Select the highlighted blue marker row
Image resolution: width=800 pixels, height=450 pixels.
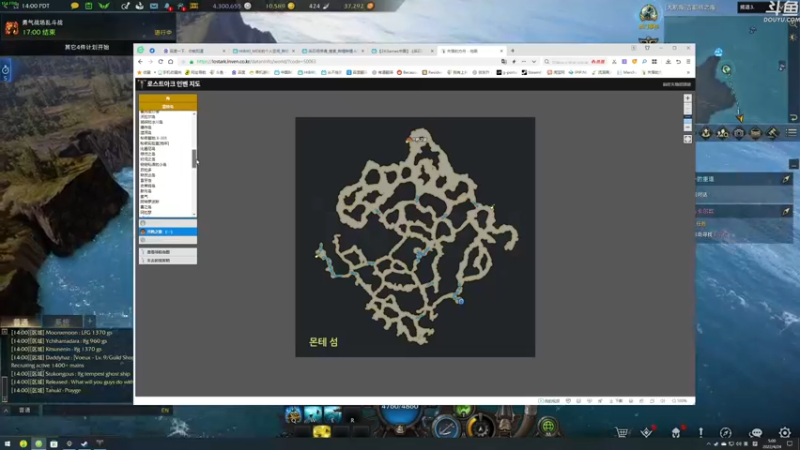[168, 232]
